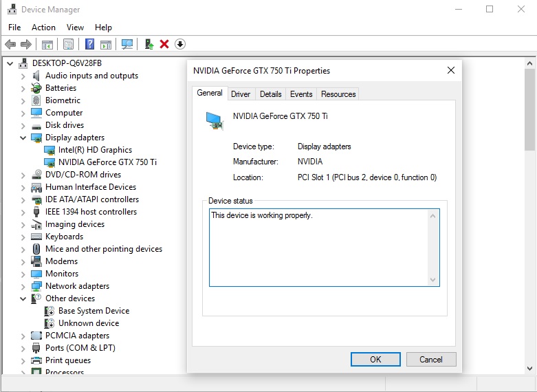Click the Mice and other pointing devices icon
The height and width of the screenshot is (392, 537).
(36, 249)
